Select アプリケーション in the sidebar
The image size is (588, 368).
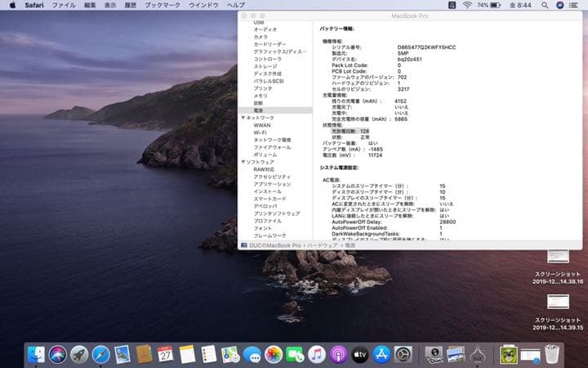[x=272, y=184]
